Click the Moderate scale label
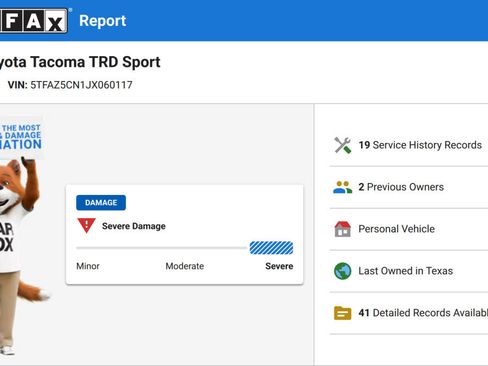Screen dimensions: 488x366 tap(185, 266)
